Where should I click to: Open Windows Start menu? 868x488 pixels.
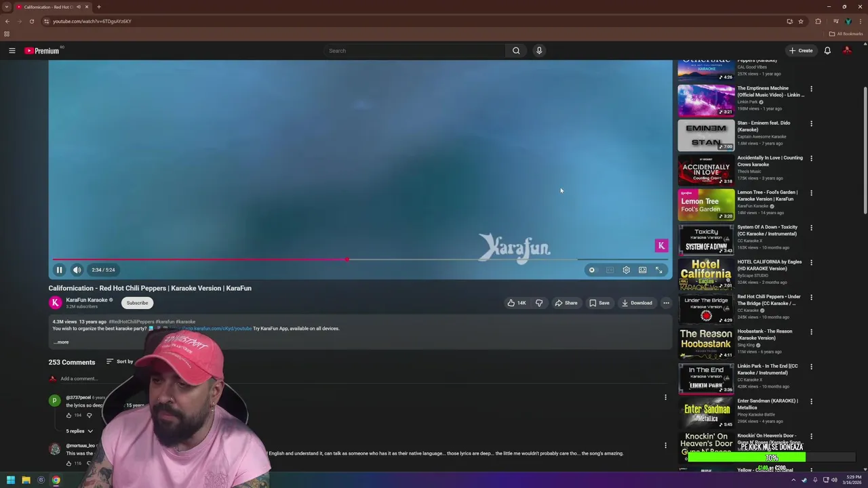(x=11, y=480)
